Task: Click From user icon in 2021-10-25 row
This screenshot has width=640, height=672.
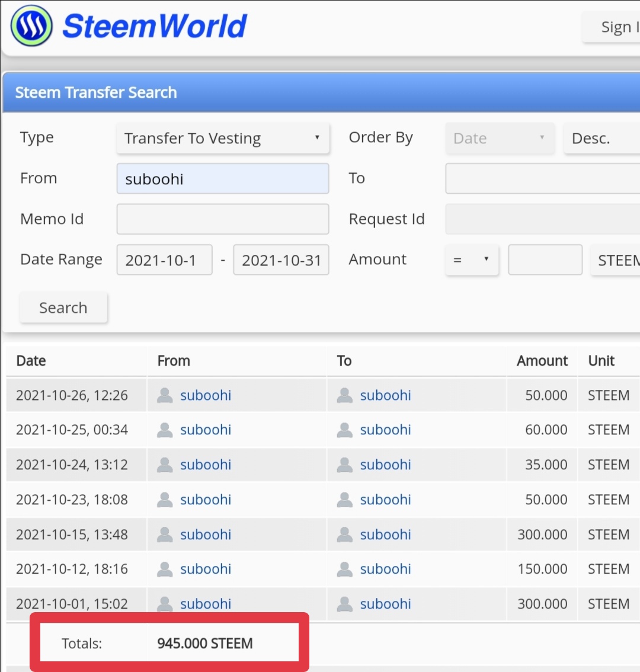Action: tap(165, 430)
